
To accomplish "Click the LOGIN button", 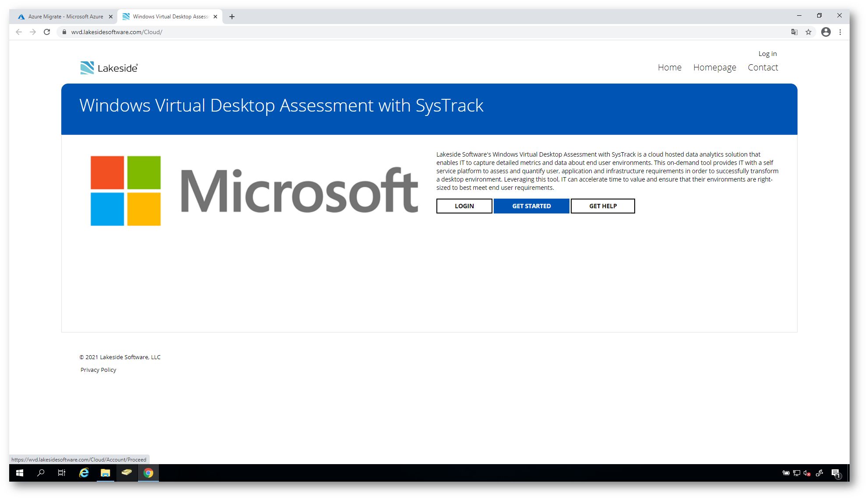I will (x=464, y=206).
